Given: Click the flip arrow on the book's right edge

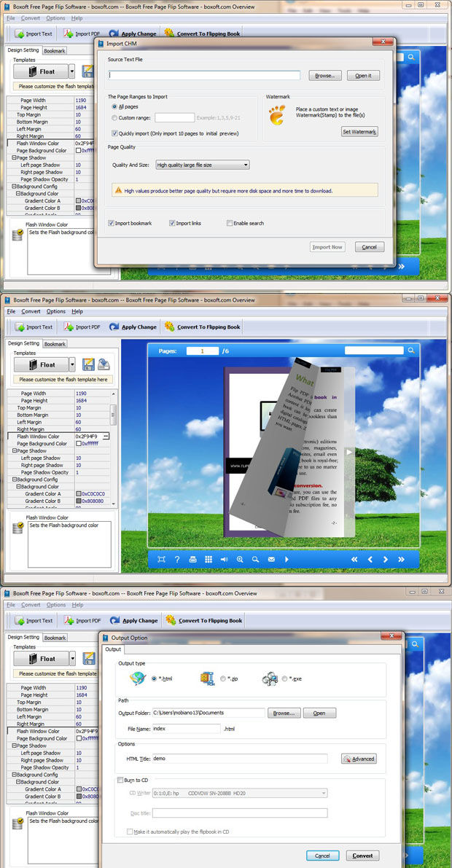Looking at the screenshot, I should pyautogui.click(x=349, y=453).
